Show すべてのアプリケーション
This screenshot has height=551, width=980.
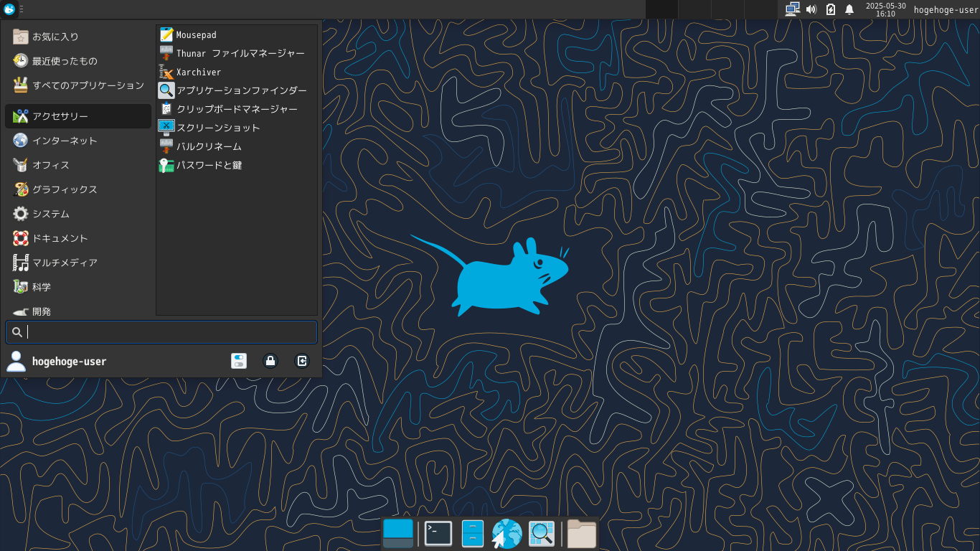pyautogui.click(x=78, y=85)
